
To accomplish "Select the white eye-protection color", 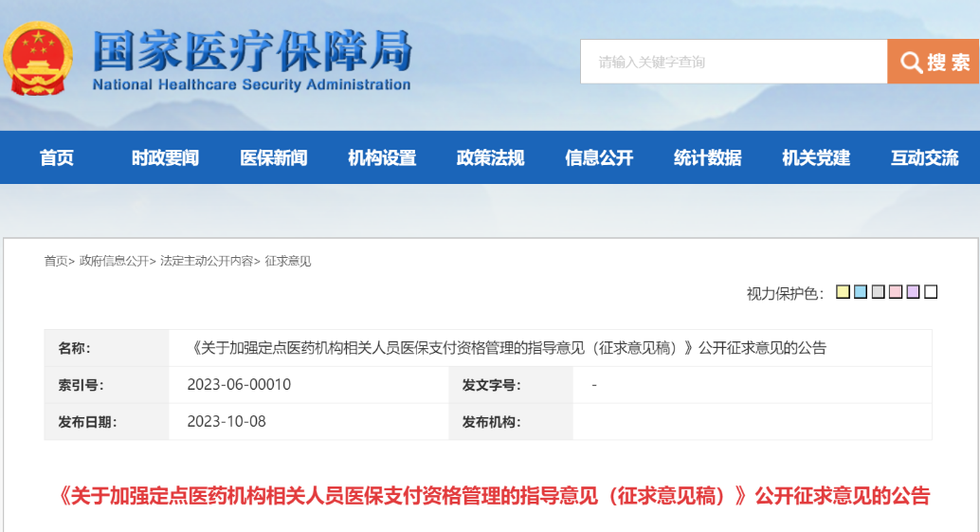I will click(x=931, y=292).
